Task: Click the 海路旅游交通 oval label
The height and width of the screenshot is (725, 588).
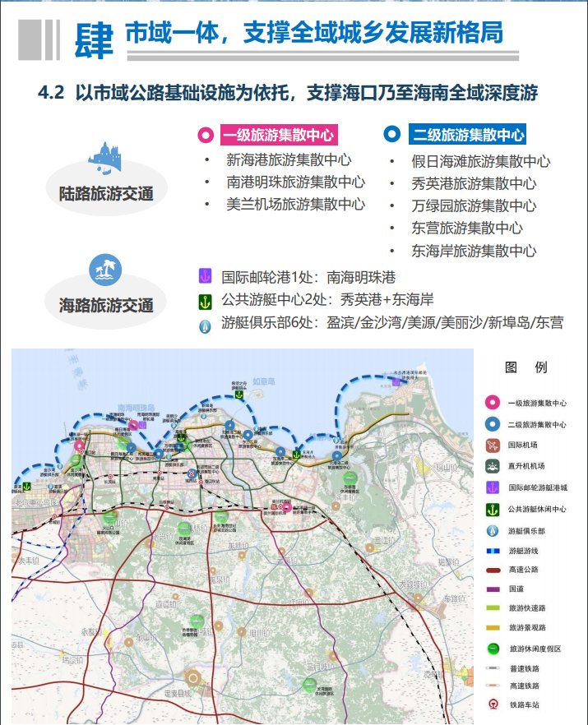Action: 106,305
